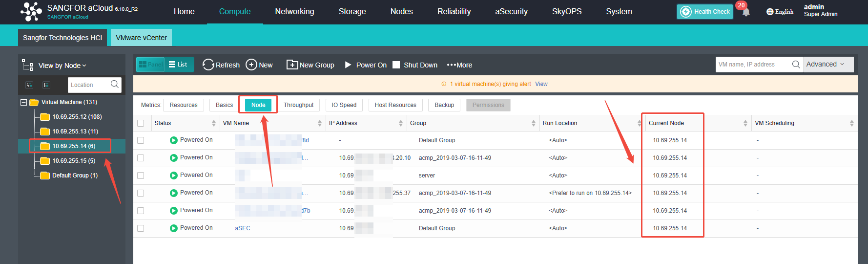Open the System menu
Screen dimensions: 868x264
(x=619, y=12)
